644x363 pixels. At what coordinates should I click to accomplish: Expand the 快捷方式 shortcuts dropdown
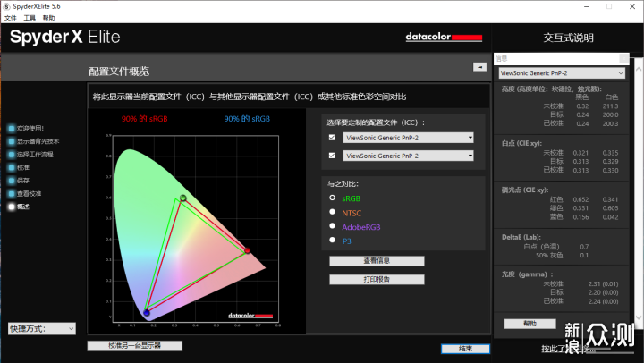coord(42,328)
